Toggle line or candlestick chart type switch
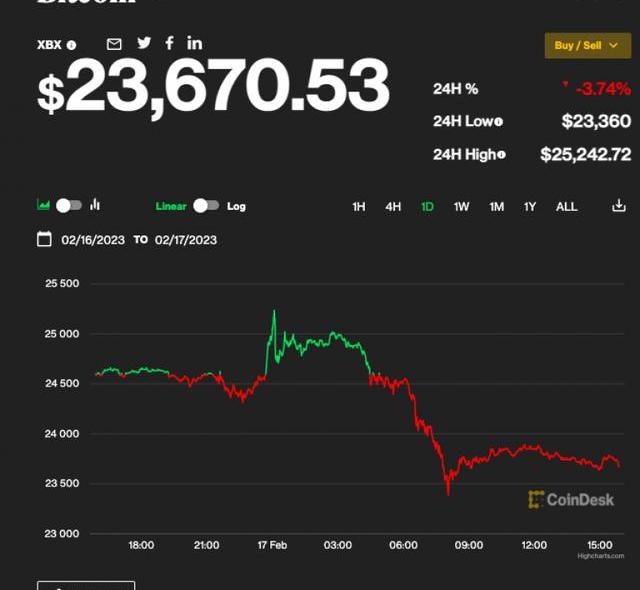Image resolution: width=640 pixels, height=590 pixels. tap(68, 205)
